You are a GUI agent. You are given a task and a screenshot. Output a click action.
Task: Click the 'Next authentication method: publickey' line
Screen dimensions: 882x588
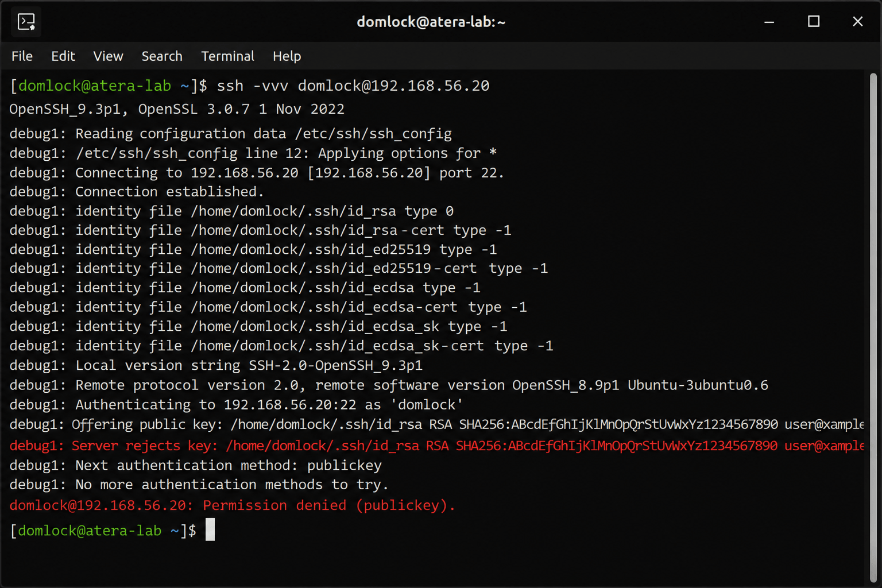(196, 465)
